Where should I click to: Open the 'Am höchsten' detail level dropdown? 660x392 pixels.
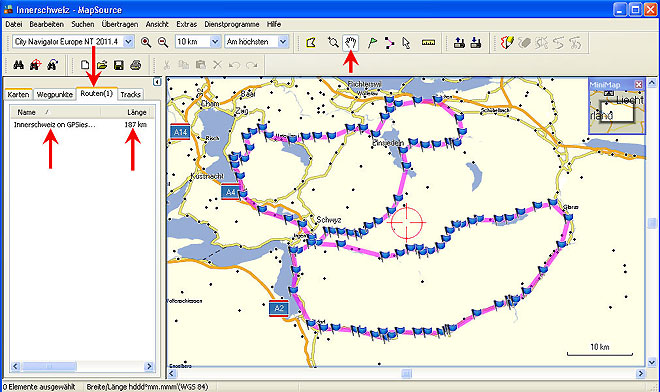click(x=283, y=42)
